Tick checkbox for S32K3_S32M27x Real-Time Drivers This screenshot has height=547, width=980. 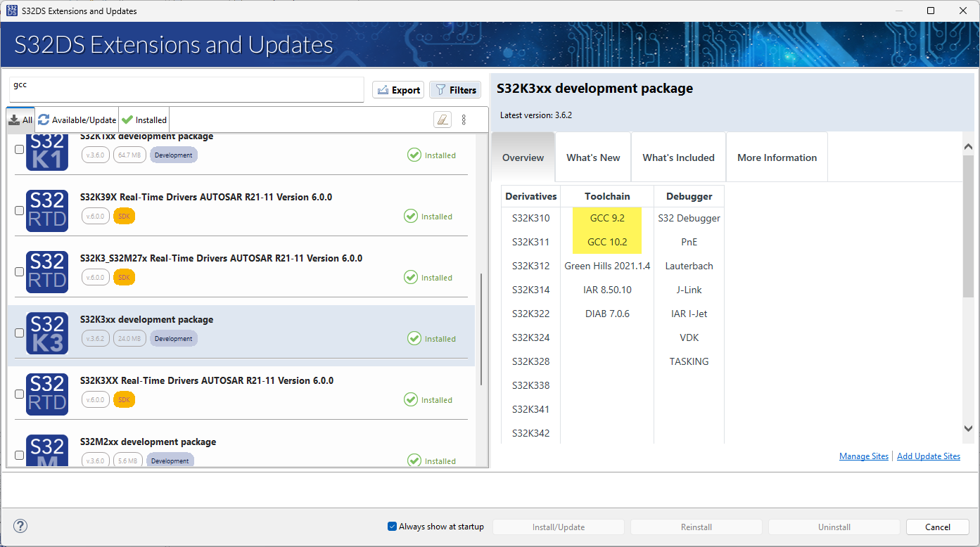[x=19, y=271]
